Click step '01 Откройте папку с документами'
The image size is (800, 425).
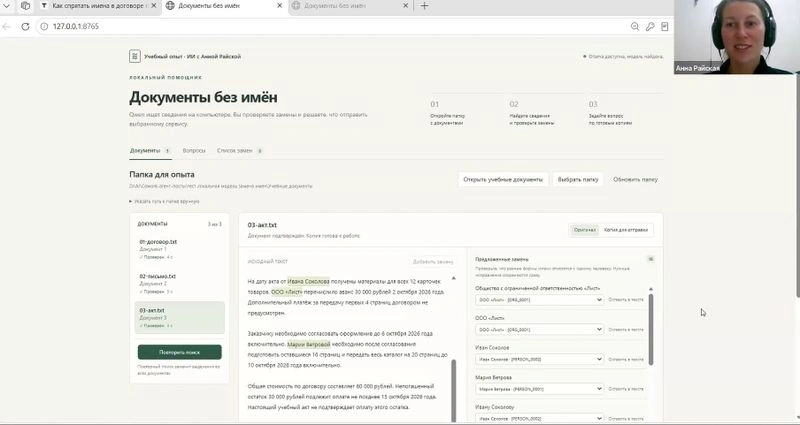point(448,113)
